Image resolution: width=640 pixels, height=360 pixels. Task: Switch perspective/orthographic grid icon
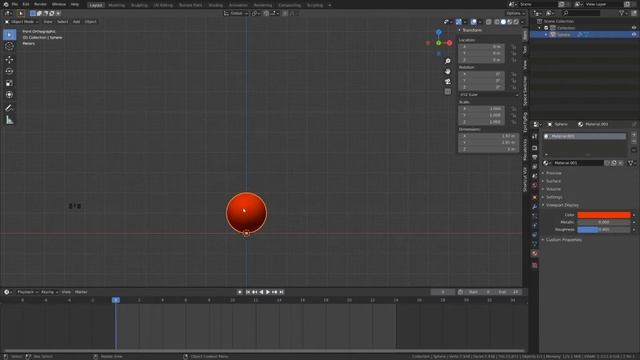click(x=448, y=92)
